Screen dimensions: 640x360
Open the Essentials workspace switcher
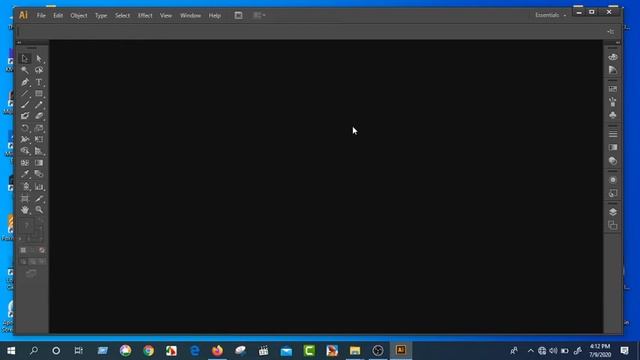point(551,15)
